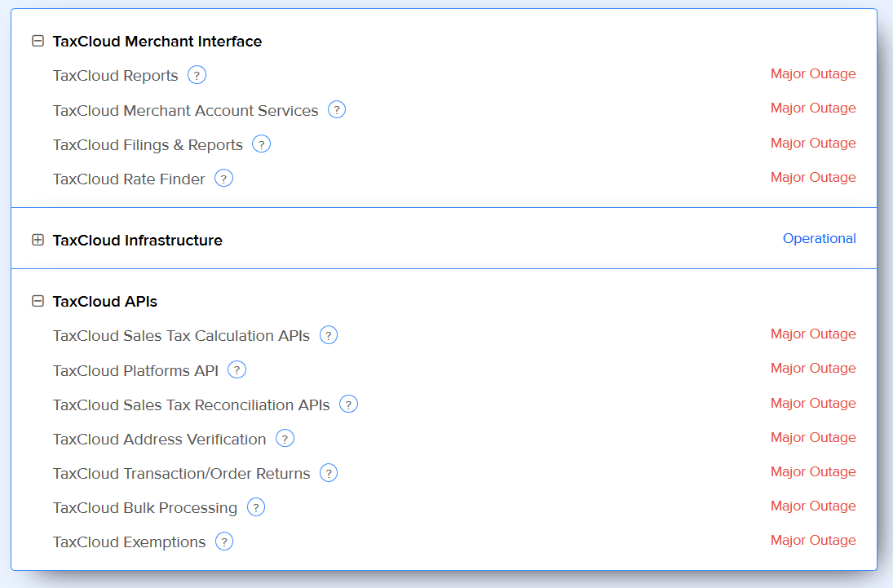Screen dimensions: 893x588
Task: Collapse the TaxCloud APIs group
Action: (x=38, y=301)
